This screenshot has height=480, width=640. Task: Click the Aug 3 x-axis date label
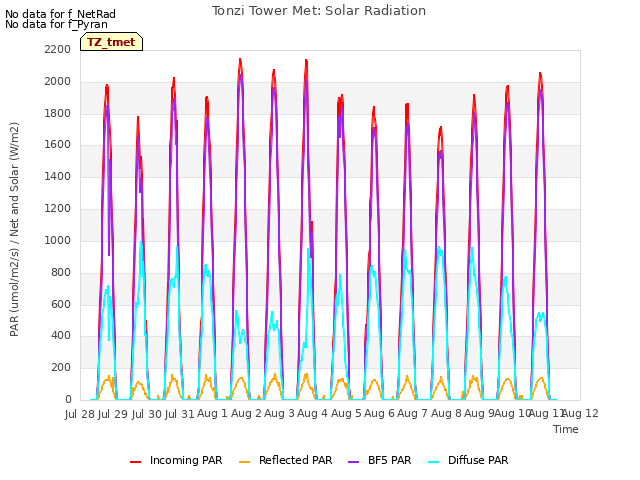(x=279, y=413)
